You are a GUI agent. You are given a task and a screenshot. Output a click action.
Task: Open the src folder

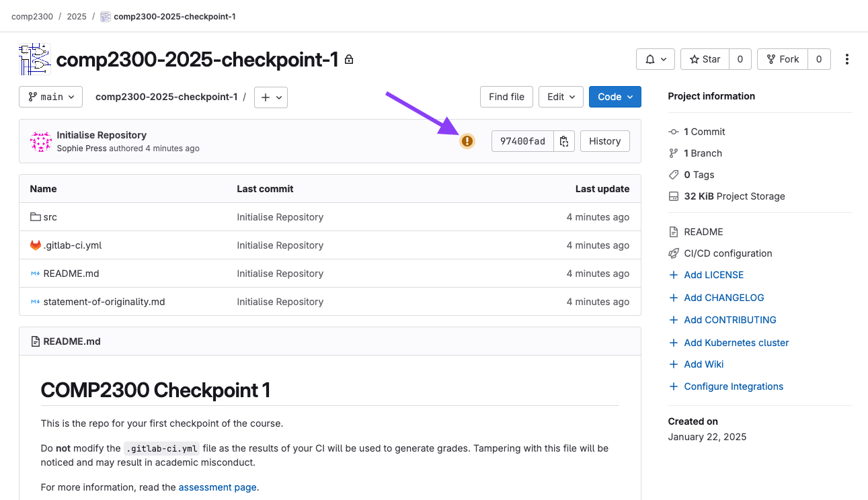[x=50, y=217]
